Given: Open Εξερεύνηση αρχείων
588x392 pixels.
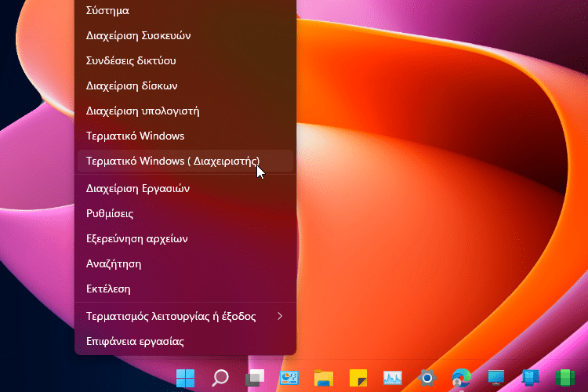Looking at the screenshot, I should coord(185,238).
